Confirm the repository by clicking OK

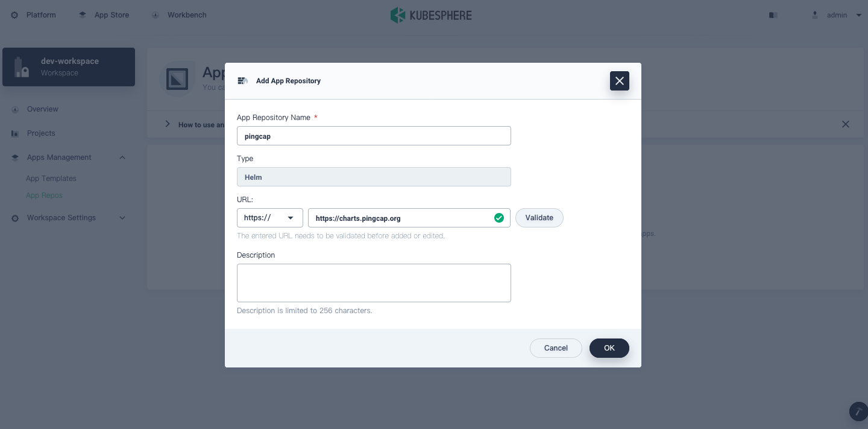[609, 348]
